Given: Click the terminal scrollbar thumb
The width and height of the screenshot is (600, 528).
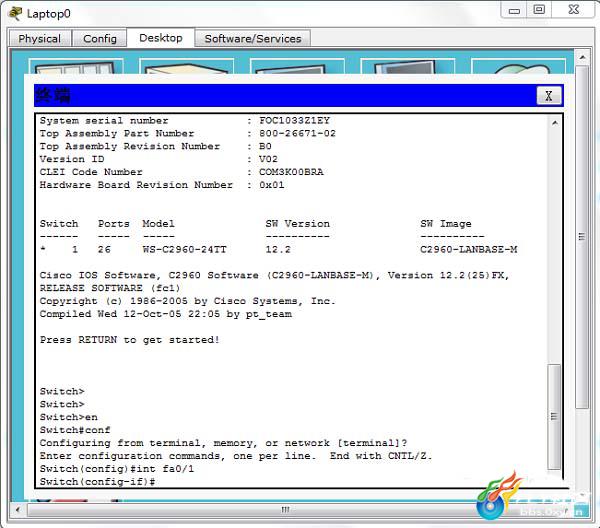Looking at the screenshot, I should pyautogui.click(x=554, y=417).
